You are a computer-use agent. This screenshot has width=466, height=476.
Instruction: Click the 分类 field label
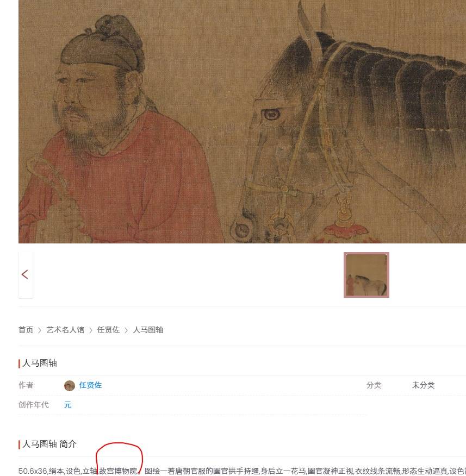click(374, 385)
